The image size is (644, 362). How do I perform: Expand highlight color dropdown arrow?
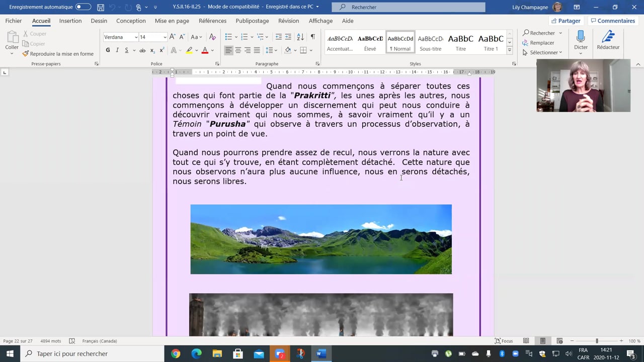(196, 50)
